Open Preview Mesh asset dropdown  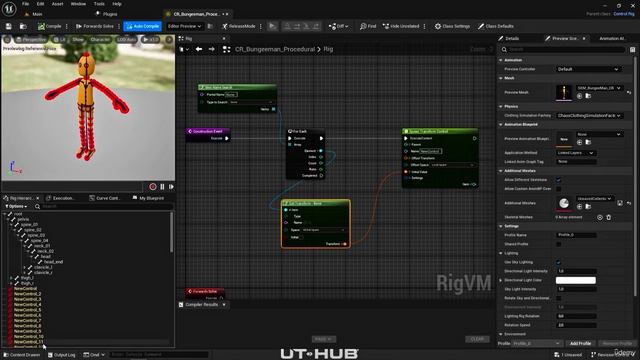point(599,88)
